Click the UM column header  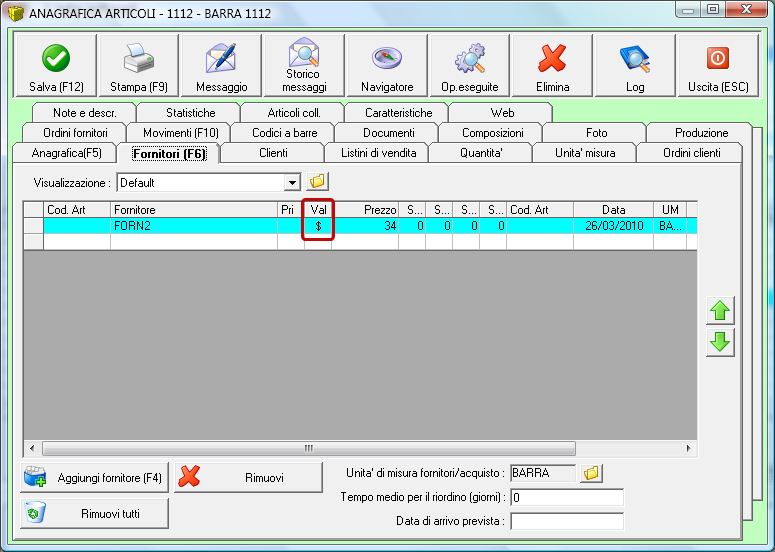(x=670, y=210)
